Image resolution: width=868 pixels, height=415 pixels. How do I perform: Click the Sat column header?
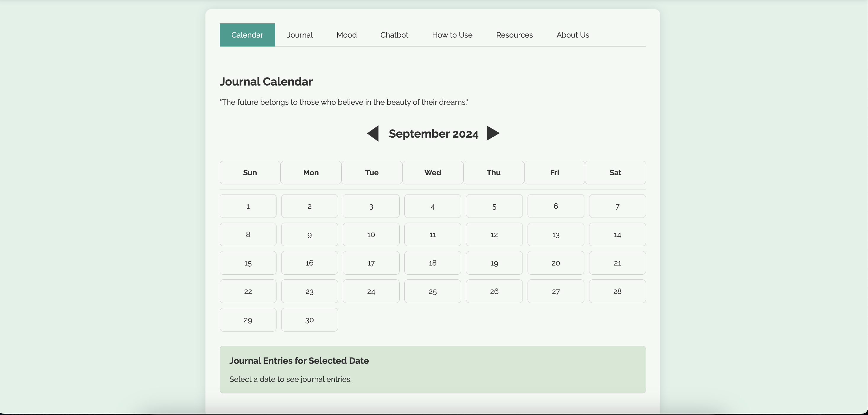point(615,173)
